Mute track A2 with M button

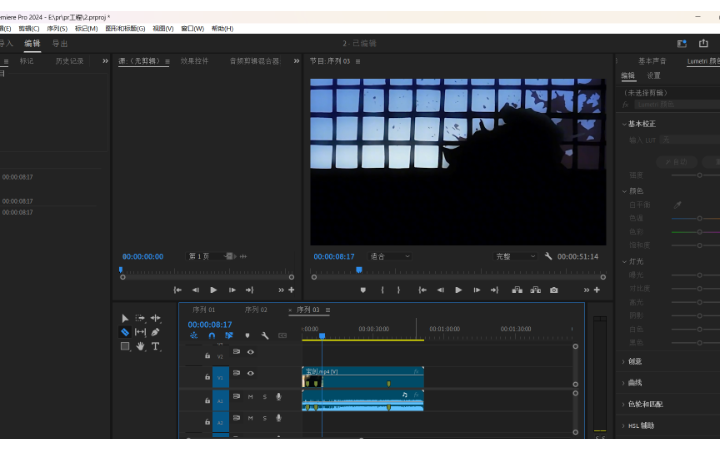[250, 418]
